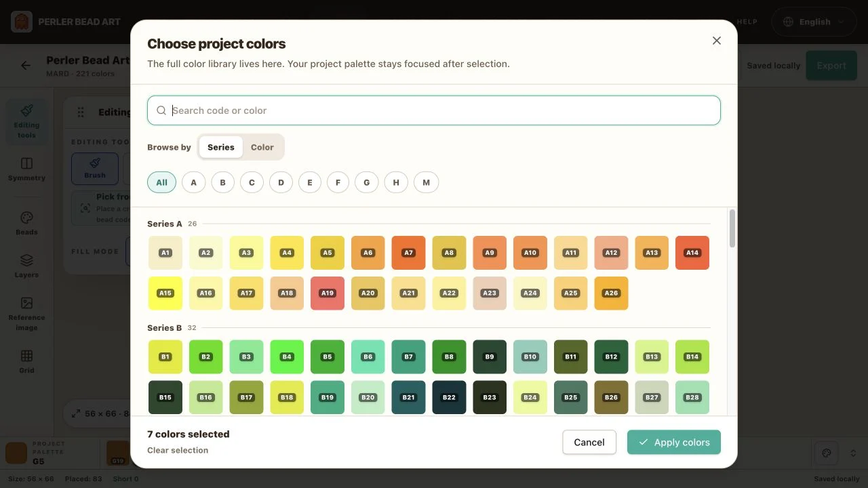The height and width of the screenshot is (488, 868).
Task: Open the Grid sidebar panel
Action: point(26,362)
